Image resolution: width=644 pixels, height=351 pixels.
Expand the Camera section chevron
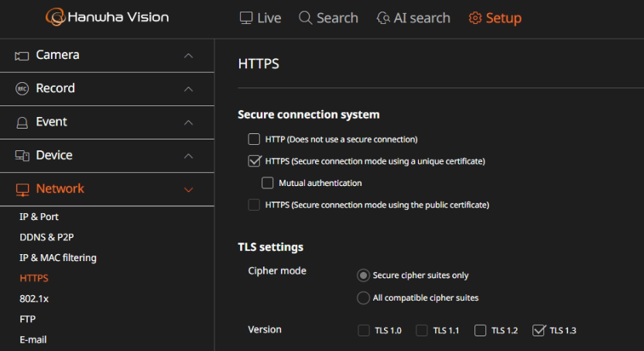click(x=189, y=56)
